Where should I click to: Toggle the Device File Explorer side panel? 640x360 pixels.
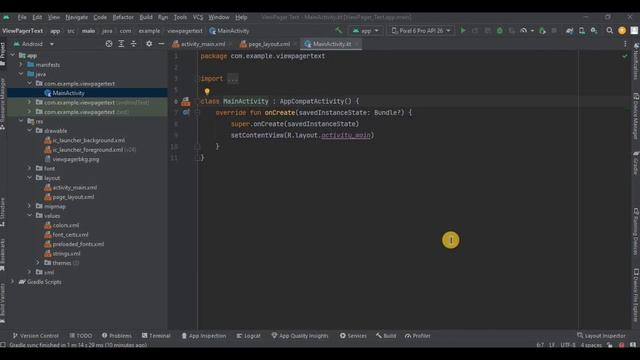[636, 295]
